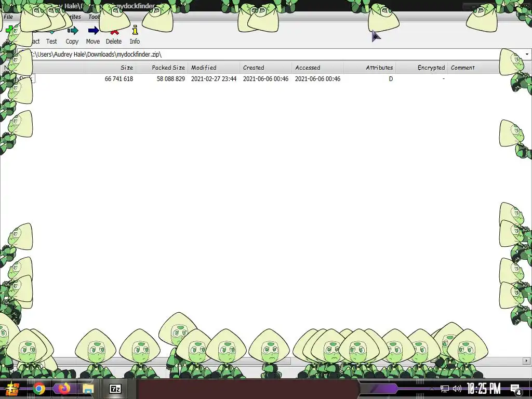Viewport: 532px width, 399px height.
Task: Sort by the Modified column header
Action: click(x=214, y=68)
